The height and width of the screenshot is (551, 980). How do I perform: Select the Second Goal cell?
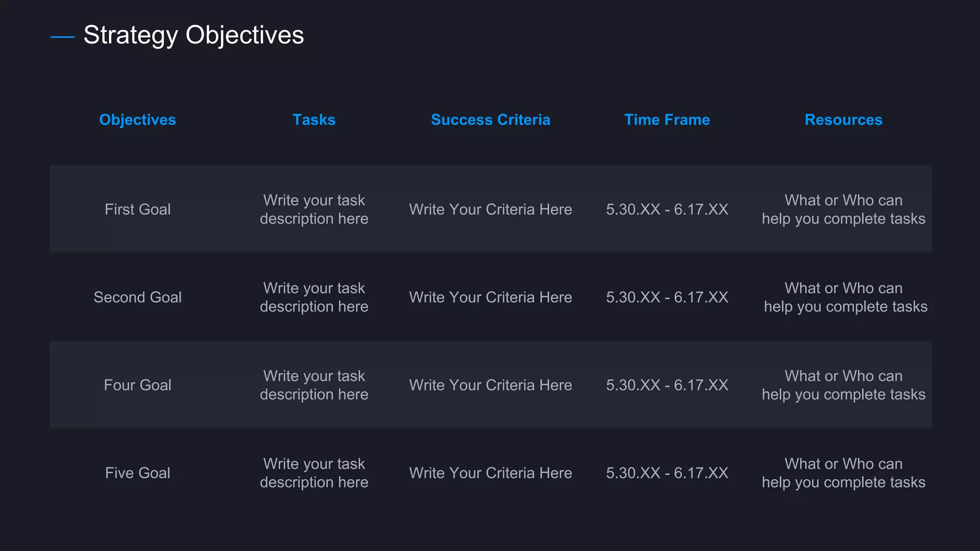tap(137, 297)
